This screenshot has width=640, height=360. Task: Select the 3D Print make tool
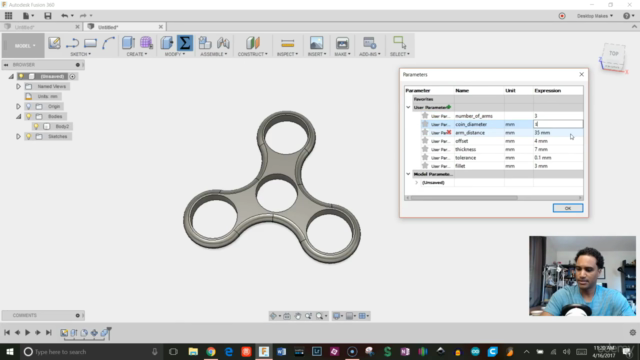[x=342, y=43]
